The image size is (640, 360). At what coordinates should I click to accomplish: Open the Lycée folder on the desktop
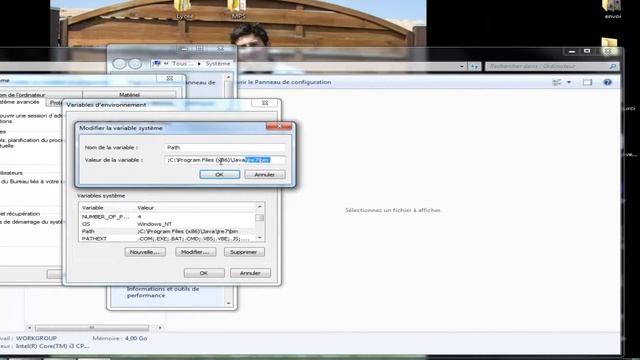pyautogui.click(x=184, y=9)
